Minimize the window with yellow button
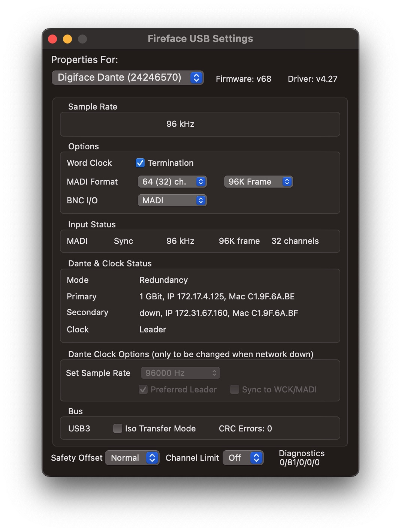The width and height of the screenshot is (401, 532). pos(67,39)
